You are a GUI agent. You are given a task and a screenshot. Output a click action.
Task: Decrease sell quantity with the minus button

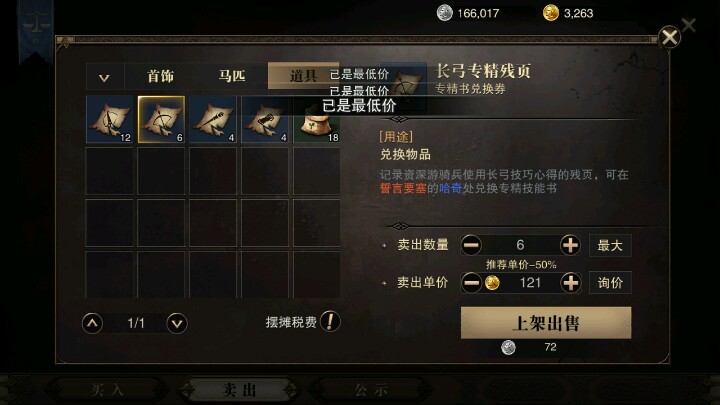click(x=471, y=245)
